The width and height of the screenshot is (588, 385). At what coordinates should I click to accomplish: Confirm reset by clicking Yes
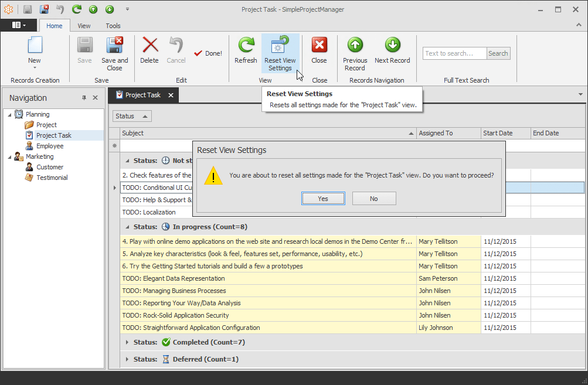pyautogui.click(x=323, y=199)
